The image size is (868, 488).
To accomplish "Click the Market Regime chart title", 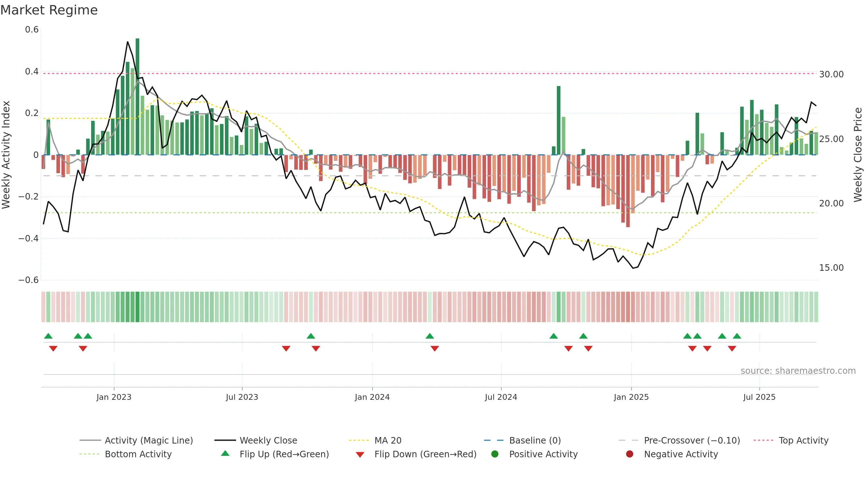I will [49, 10].
